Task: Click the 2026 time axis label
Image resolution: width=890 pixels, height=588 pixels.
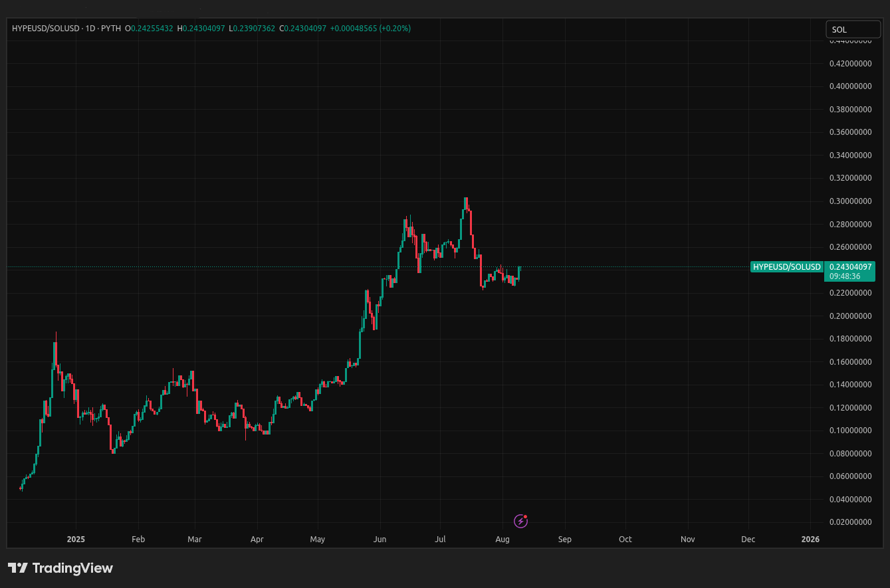Action: (x=811, y=539)
